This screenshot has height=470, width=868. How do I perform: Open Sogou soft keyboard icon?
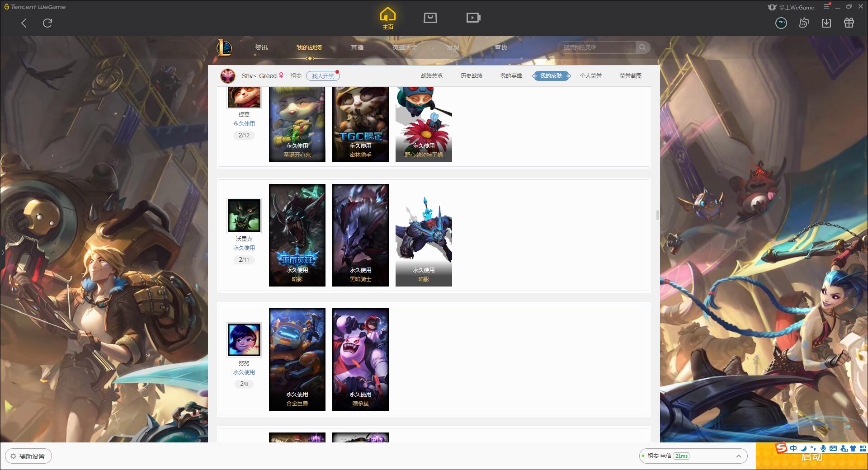point(833,448)
